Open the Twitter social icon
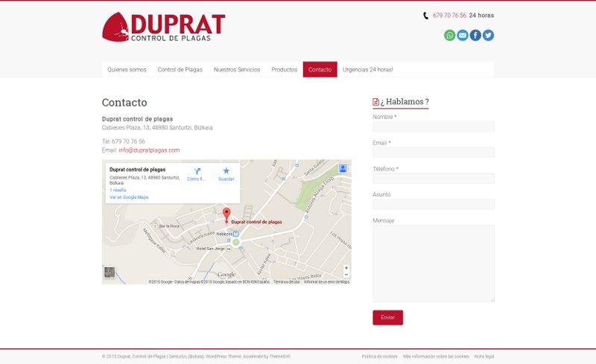596x364 pixels. click(488, 35)
